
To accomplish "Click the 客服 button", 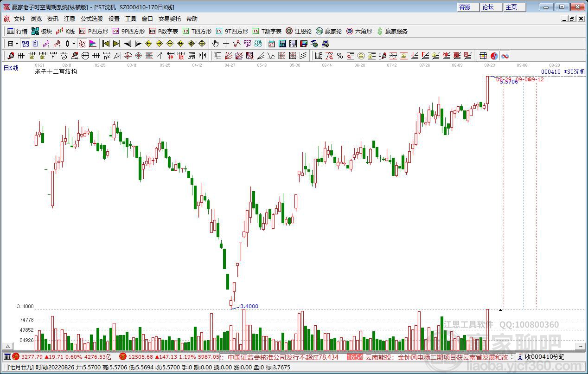I will click(468, 7).
